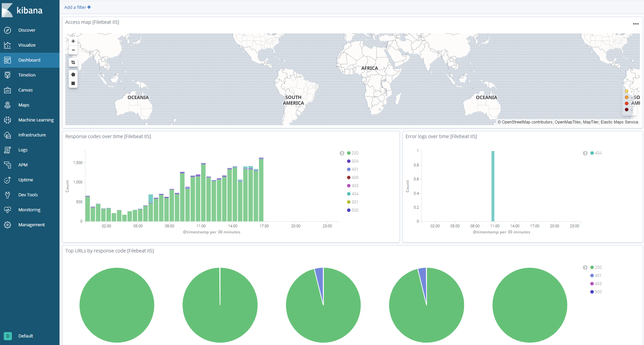Click 404 legend entry in Error logs
Image resolution: width=644 pixels, height=345 pixels.
tap(596, 153)
